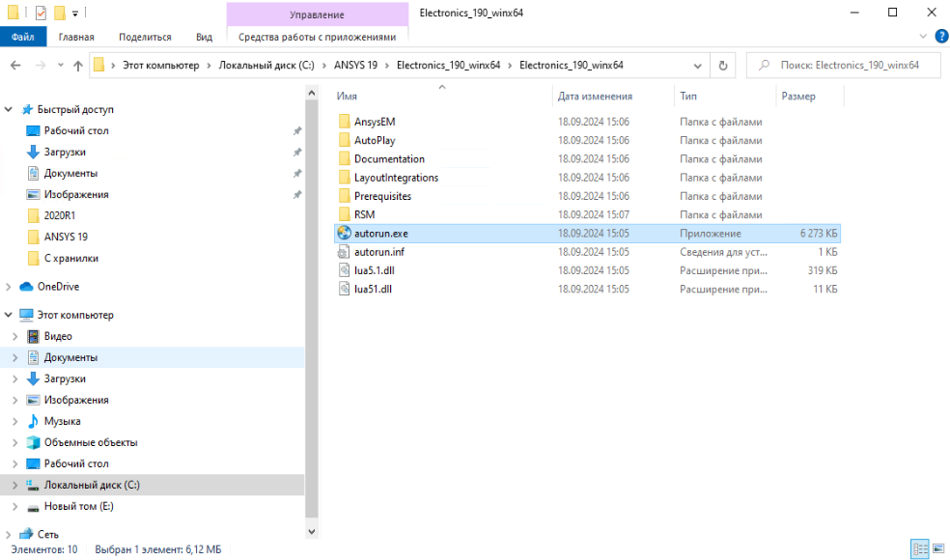Open the Поделиться ribbon tab

click(145, 37)
